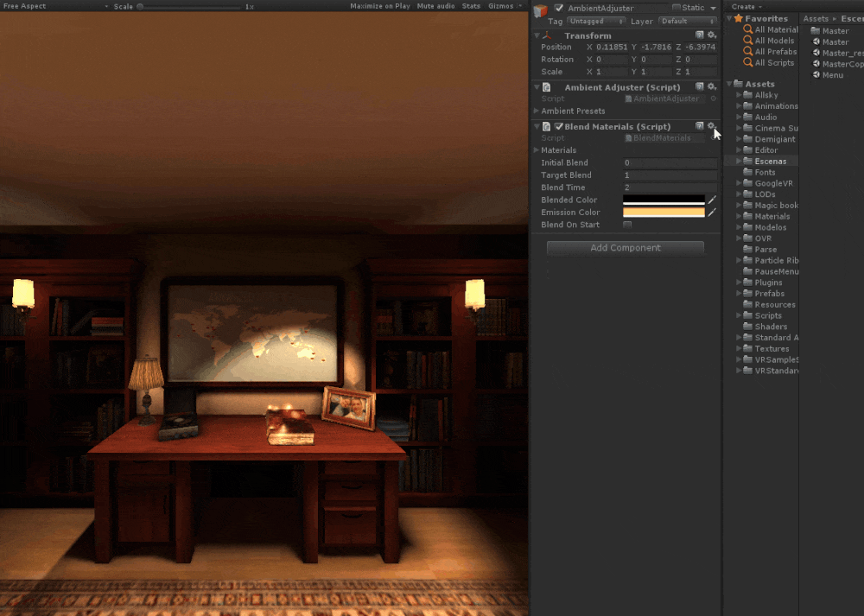Select Master_res scene asset
The height and width of the screenshot is (616, 864).
pyautogui.click(x=838, y=53)
